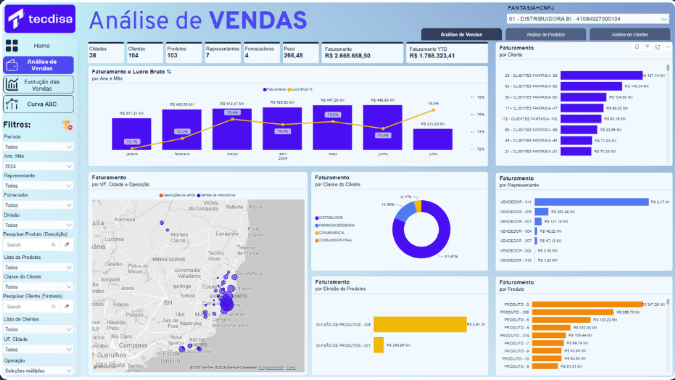Open the Fantasia+CNPJ distributor dropdown
The image size is (675, 380).
click(588, 19)
